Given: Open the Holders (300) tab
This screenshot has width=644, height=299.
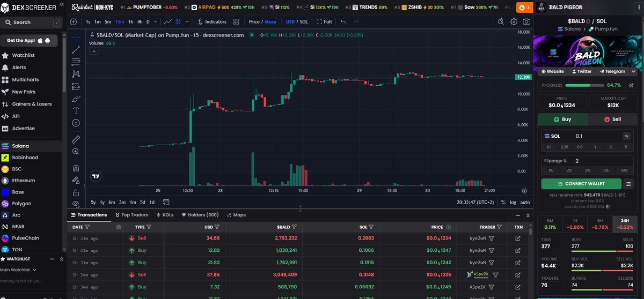Looking at the screenshot, I should [x=200, y=215].
